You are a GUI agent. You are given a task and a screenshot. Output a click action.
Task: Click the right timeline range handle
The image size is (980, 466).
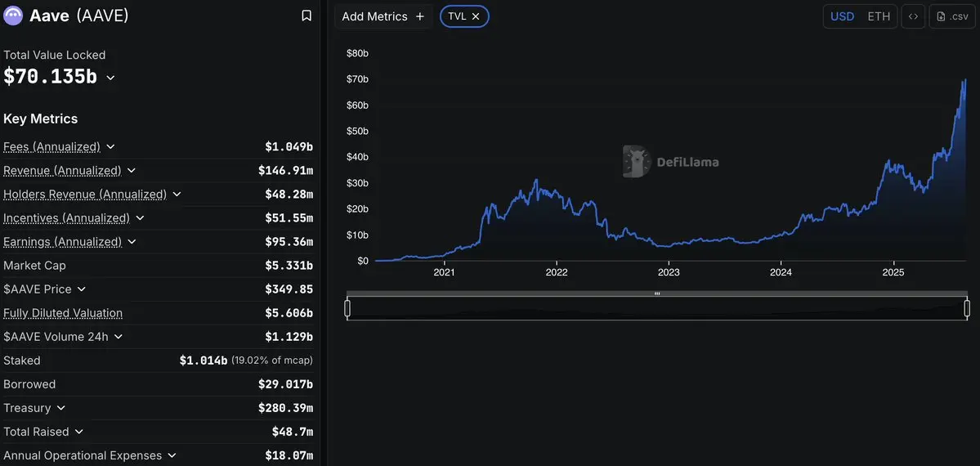coord(967,308)
